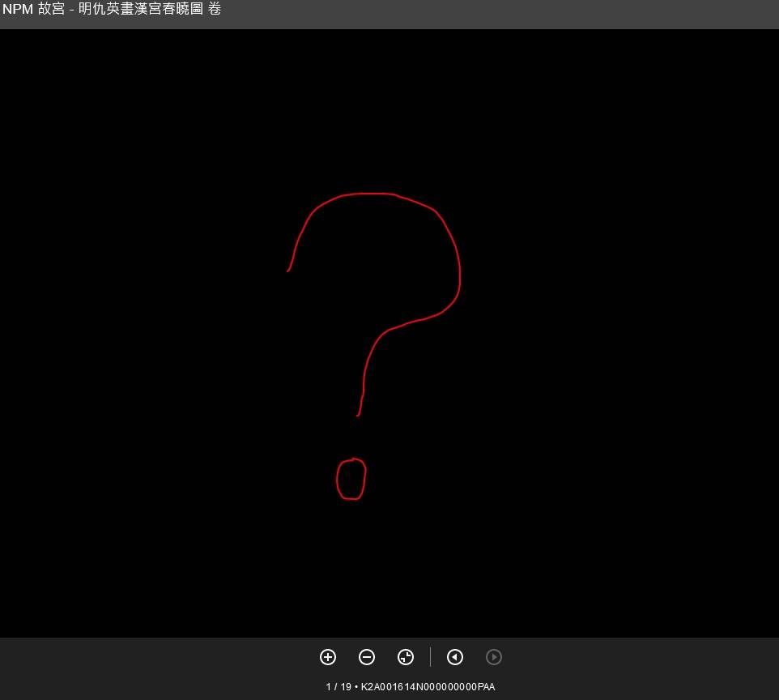
Task: Click the 1 / 19 page counter
Action: (338, 687)
